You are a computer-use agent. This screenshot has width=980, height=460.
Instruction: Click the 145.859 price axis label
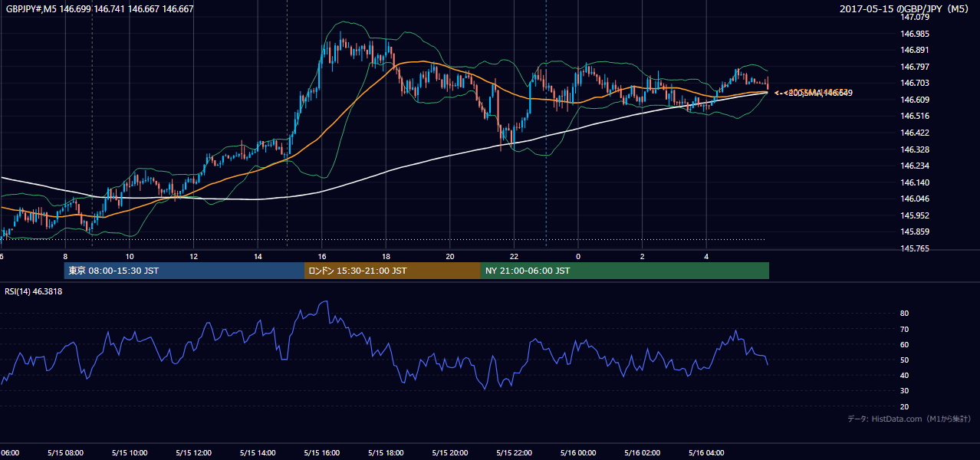pyautogui.click(x=914, y=232)
